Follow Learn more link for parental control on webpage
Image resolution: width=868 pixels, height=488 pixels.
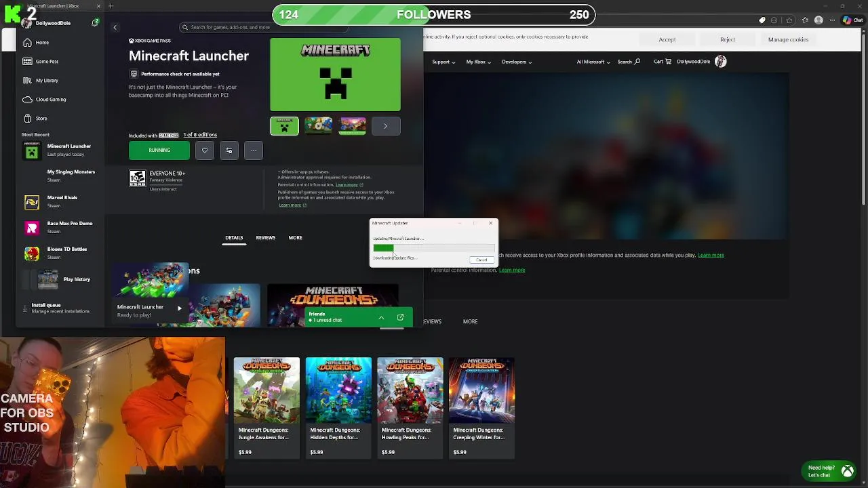click(x=512, y=270)
